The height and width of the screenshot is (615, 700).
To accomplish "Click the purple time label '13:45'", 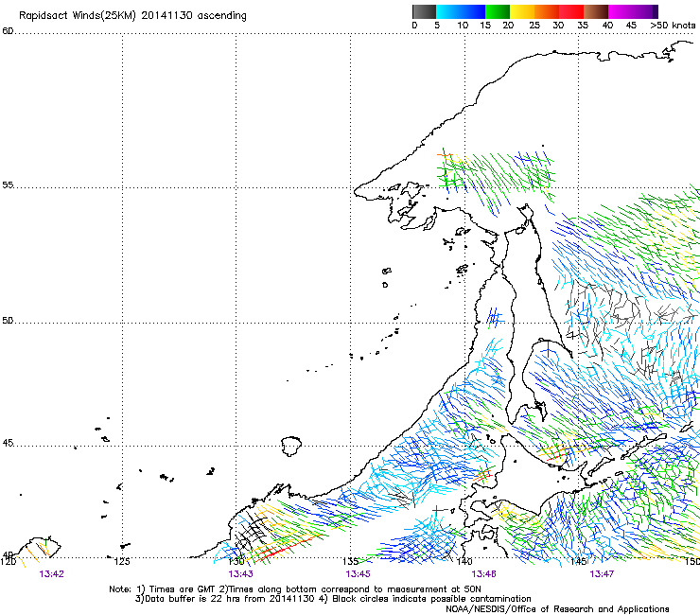I will 358,574.
